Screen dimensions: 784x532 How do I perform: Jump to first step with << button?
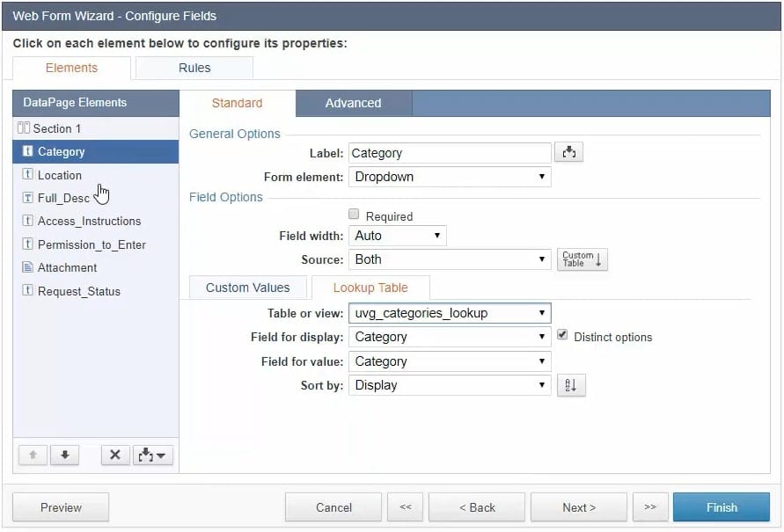(405, 507)
